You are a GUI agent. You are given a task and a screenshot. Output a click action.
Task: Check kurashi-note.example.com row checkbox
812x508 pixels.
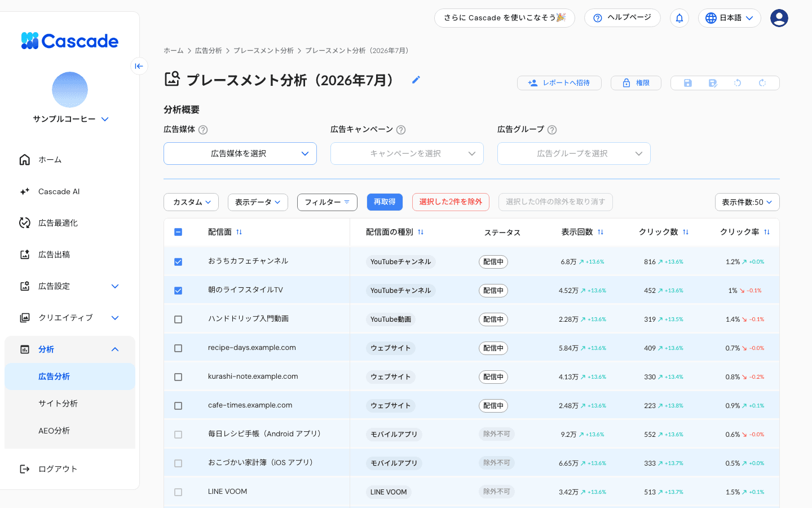click(x=178, y=377)
